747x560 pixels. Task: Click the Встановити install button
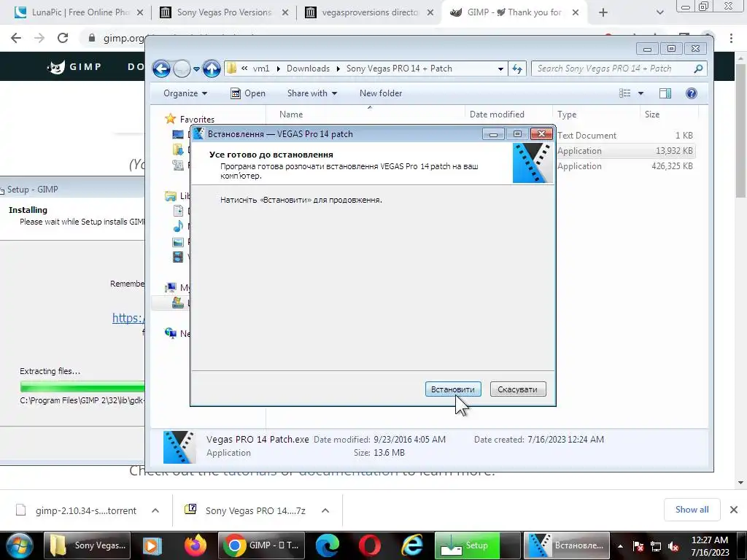point(452,389)
